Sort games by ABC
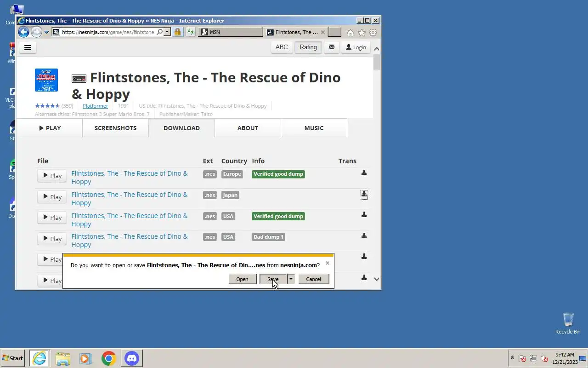 pos(282,47)
